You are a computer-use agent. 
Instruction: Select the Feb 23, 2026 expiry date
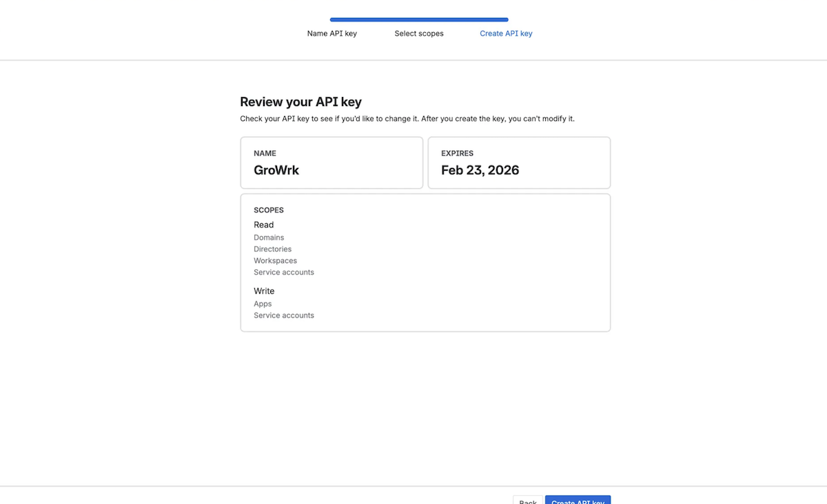pos(480,170)
